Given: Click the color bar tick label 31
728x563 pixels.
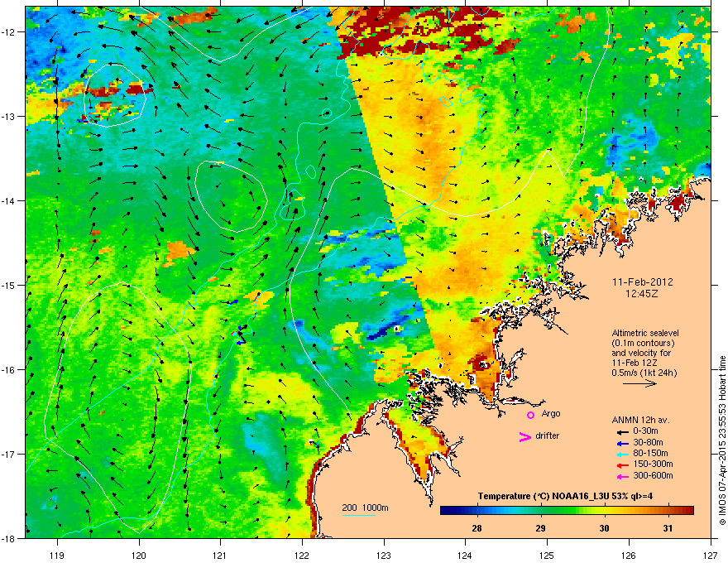Looking at the screenshot, I should 668,528.
